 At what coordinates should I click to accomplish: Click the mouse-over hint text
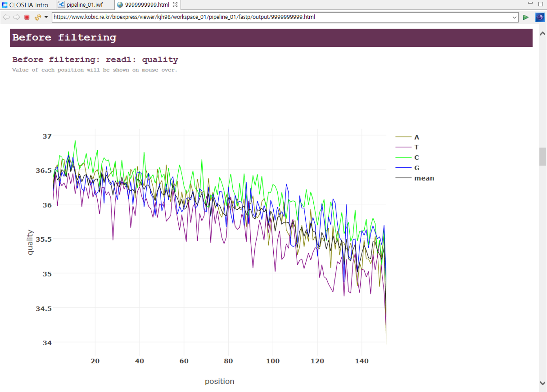click(94, 70)
